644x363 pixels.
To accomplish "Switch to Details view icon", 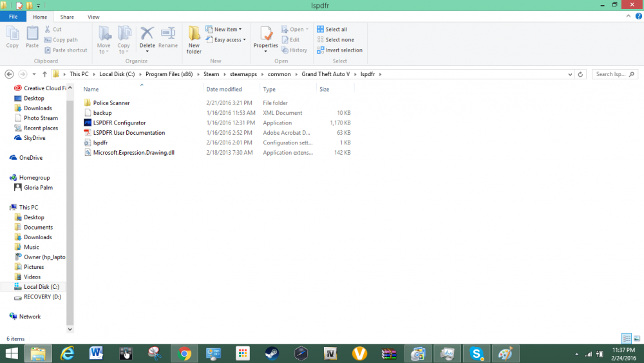I will pos(627,338).
